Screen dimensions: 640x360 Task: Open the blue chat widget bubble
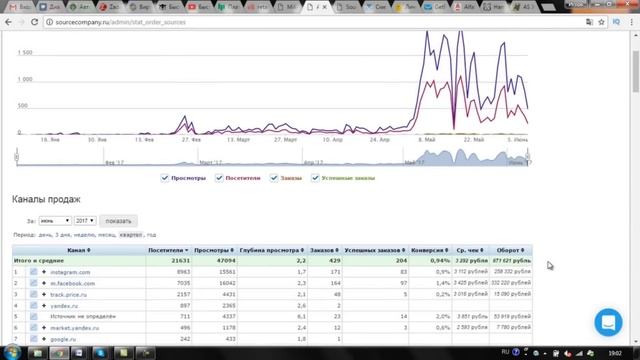(608, 322)
